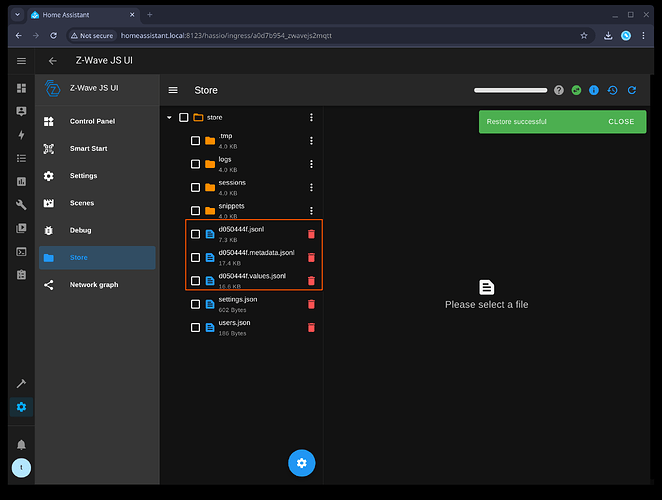
Task: Select the users.json checkbox
Action: pyautogui.click(x=195, y=327)
